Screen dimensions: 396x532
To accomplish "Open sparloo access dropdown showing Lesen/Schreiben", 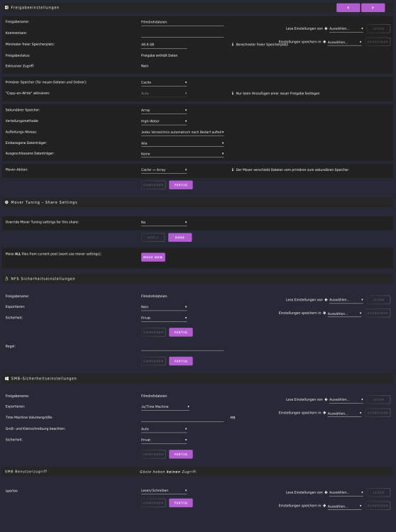I will tap(164, 491).
